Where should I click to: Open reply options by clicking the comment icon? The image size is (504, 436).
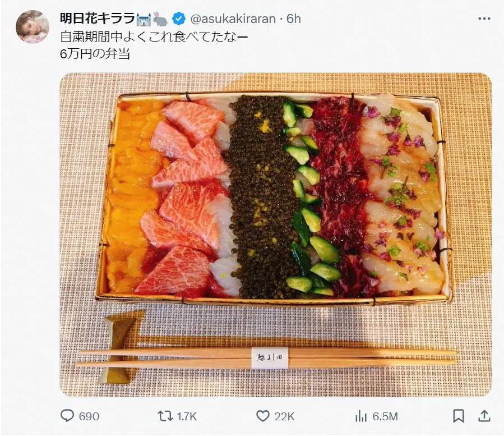click(x=67, y=417)
